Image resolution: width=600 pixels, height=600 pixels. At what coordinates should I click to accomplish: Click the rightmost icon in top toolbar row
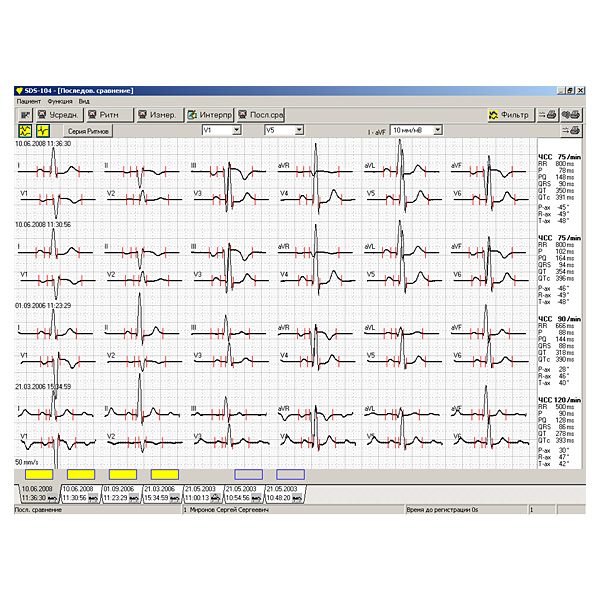572,115
